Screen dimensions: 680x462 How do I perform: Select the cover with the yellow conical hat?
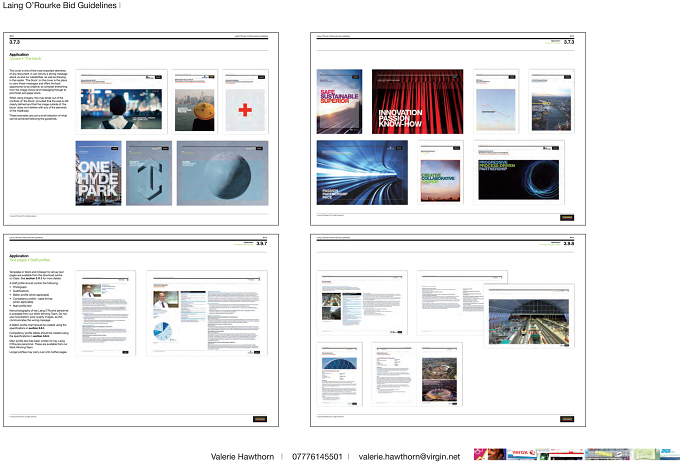[x=195, y=102]
